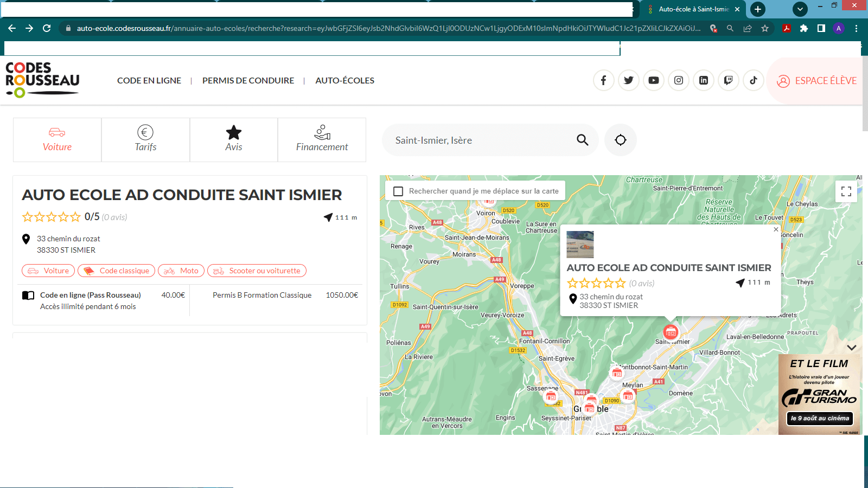Click the Moto tag pill
The width and height of the screenshot is (868, 488).
181,271
